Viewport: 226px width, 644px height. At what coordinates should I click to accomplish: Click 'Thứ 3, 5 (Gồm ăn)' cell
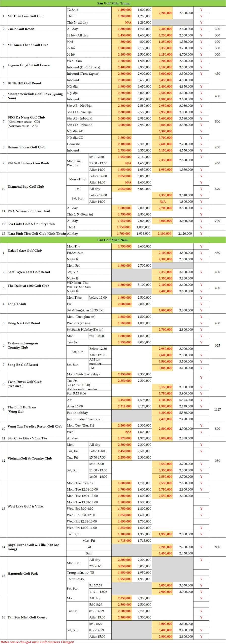click(x=89, y=214)
